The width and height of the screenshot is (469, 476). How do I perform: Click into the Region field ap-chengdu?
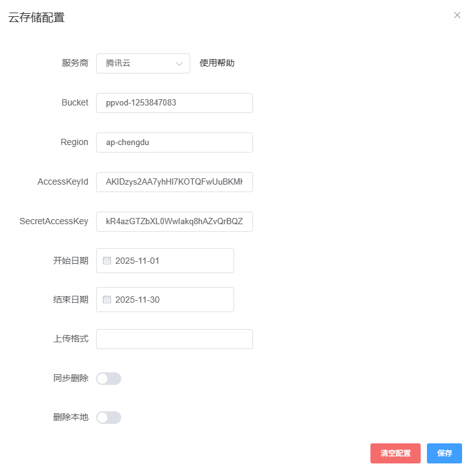(174, 143)
